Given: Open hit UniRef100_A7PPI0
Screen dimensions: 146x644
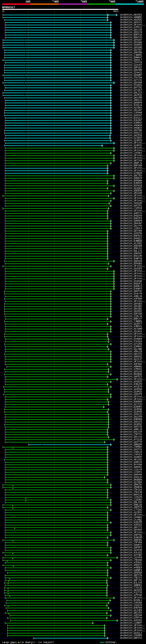Looking at the screenshot, I should pyautogui.click(x=131, y=27).
